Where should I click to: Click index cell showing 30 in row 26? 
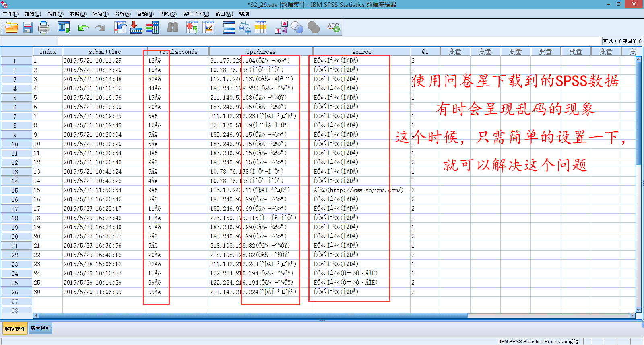point(47,292)
